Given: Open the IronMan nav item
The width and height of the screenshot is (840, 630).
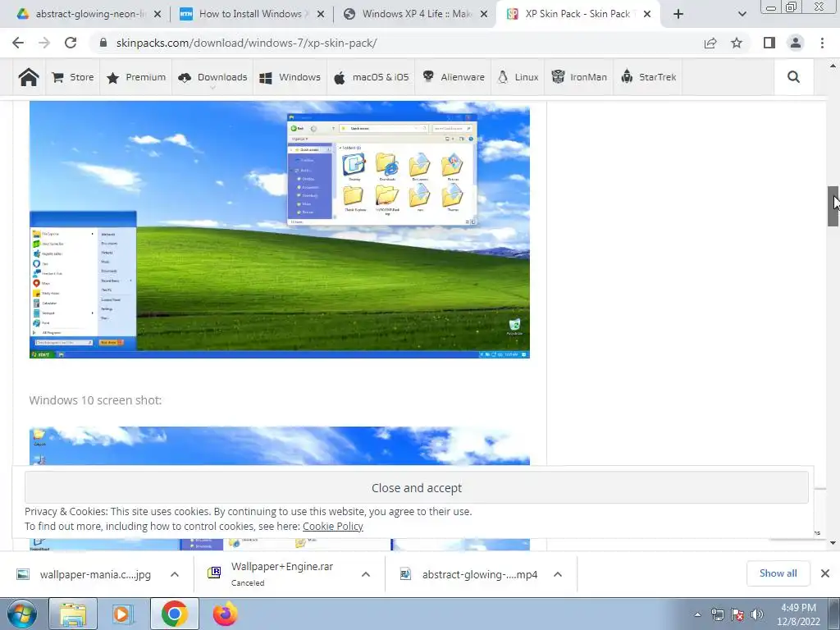Looking at the screenshot, I should tap(579, 77).
